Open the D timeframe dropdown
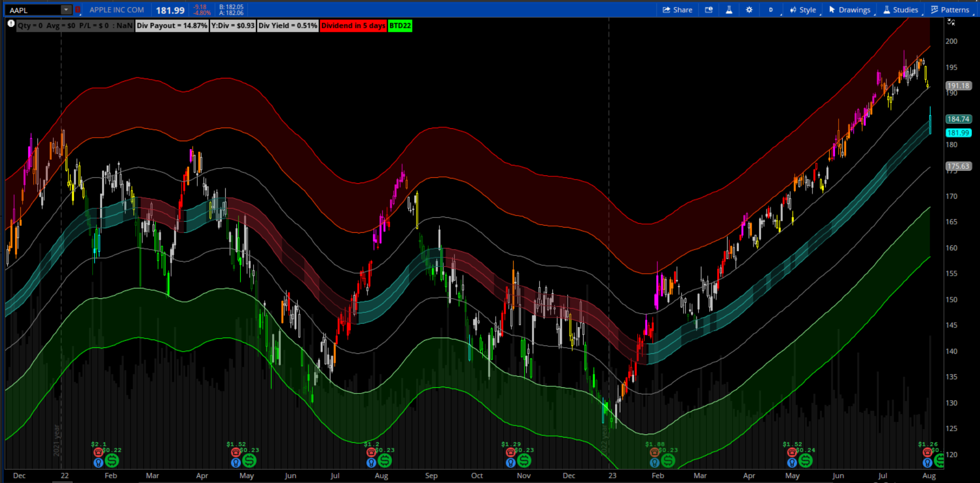The image size is (980, 483). click(x=771, y=10)
